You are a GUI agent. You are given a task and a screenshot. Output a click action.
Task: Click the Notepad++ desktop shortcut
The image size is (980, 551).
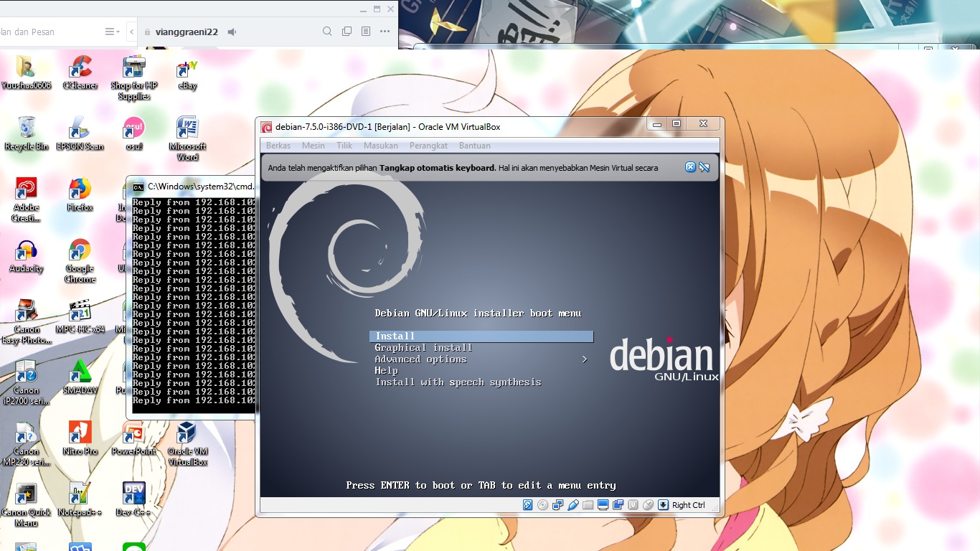(80, 499)
